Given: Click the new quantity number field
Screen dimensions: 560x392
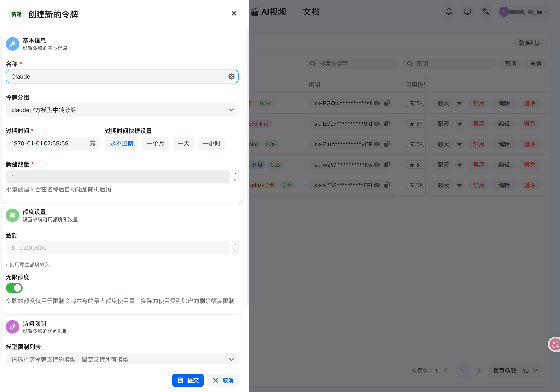Looking at the screenshot, I should click(118, 177).
